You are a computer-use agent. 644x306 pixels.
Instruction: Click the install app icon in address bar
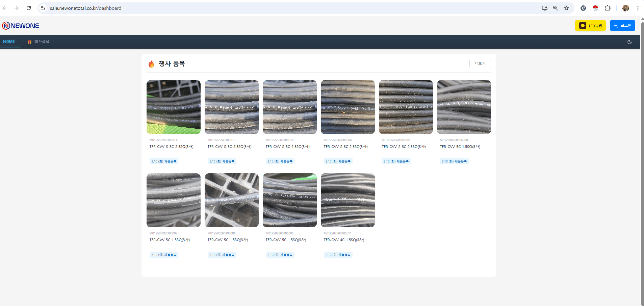(x=544, y=8)
